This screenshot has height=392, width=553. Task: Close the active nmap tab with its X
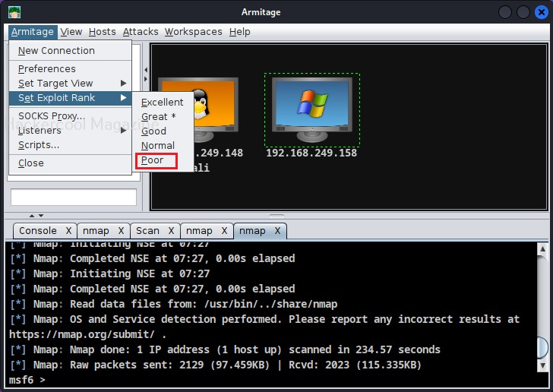[x=277, y=231]
